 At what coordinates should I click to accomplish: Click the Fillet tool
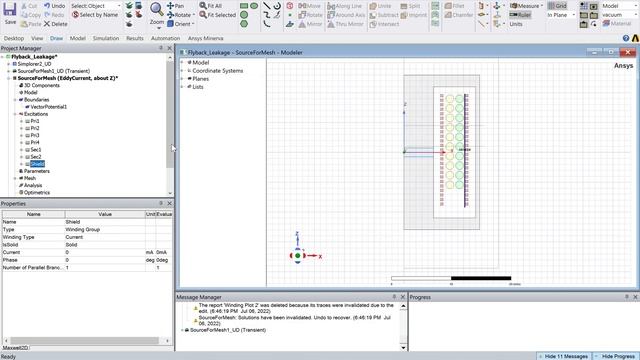tap(455, 6)
